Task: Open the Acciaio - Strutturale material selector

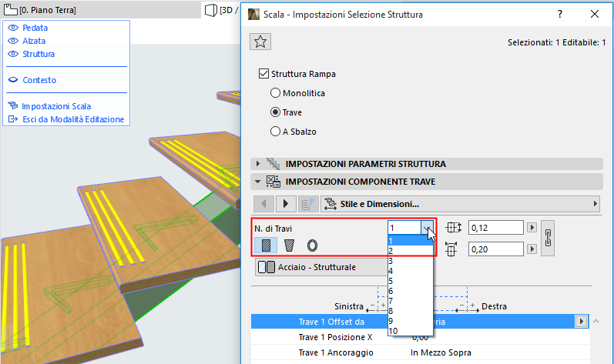Action: pyautogui.click(x=321, y=267)
